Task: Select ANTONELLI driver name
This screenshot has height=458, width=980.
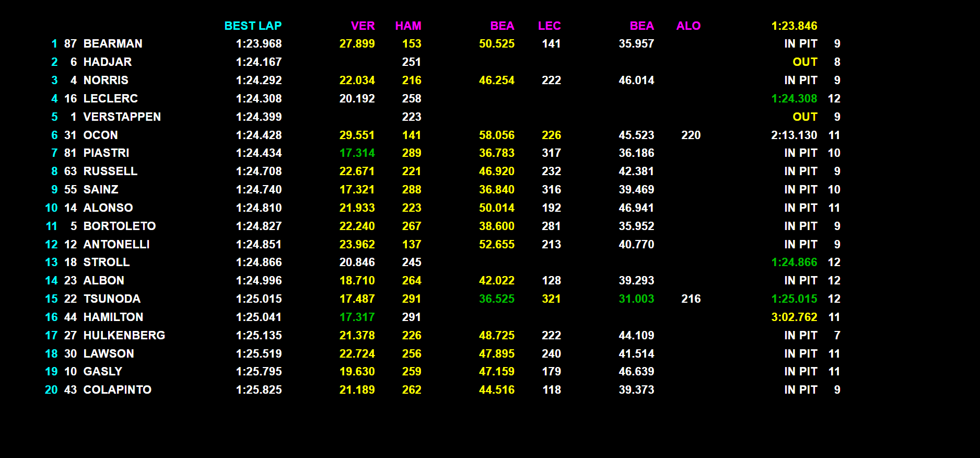Action: [116, 245]
